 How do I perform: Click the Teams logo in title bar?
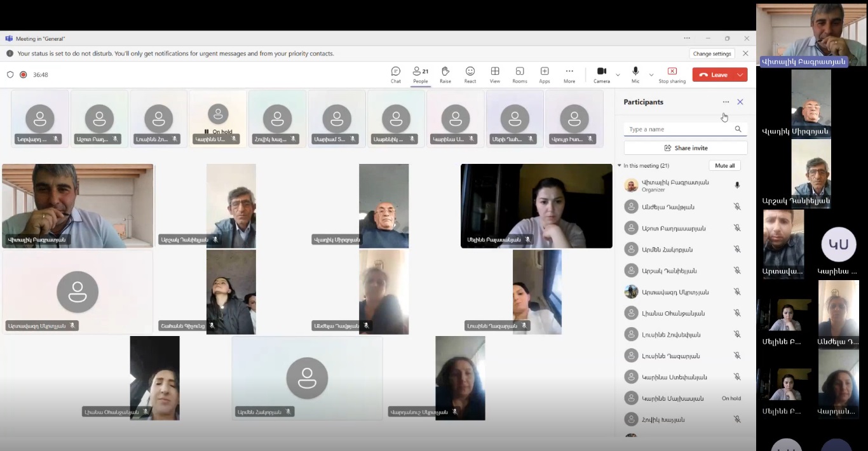click(x=9, y=38)
